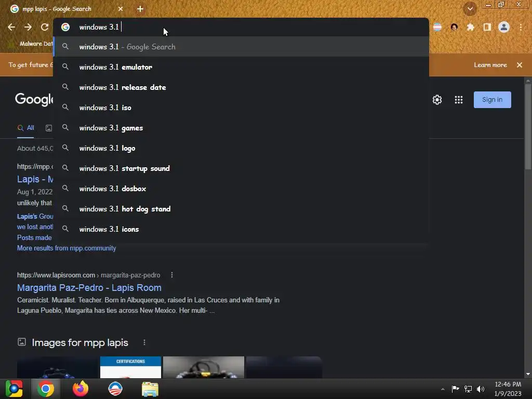Open the 'Margarita Paz-Pedro - Lapis Room' result

point(89,288)
